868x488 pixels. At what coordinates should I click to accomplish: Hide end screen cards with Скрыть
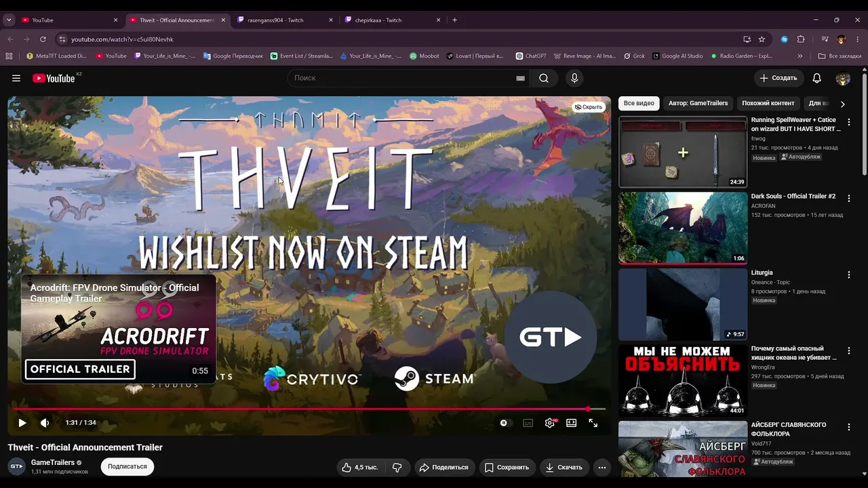click(589, 107)
